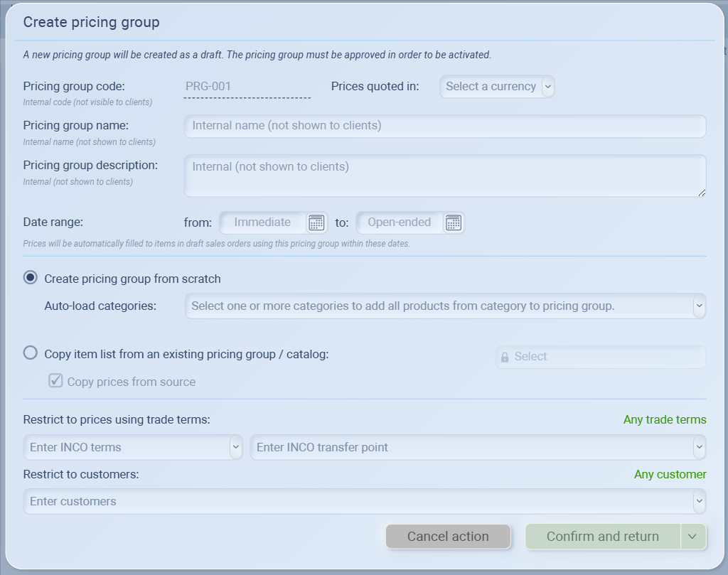
Task: Click the 'Pricing group code:' label
Action: 74,86
